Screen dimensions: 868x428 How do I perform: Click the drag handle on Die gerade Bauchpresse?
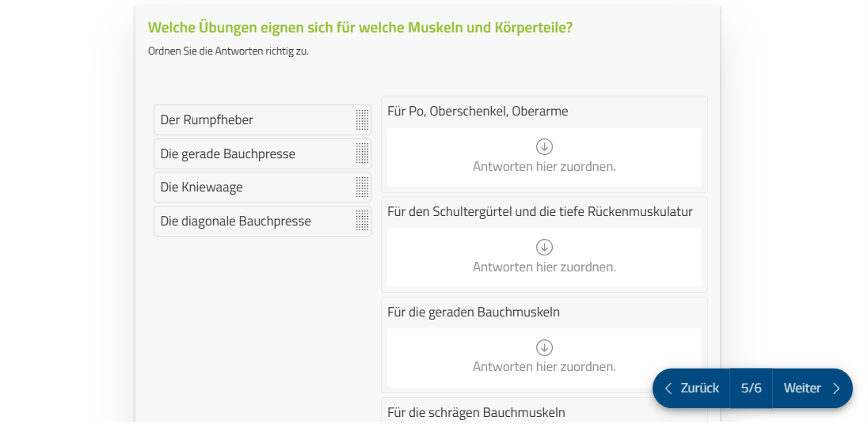(362, 153)
